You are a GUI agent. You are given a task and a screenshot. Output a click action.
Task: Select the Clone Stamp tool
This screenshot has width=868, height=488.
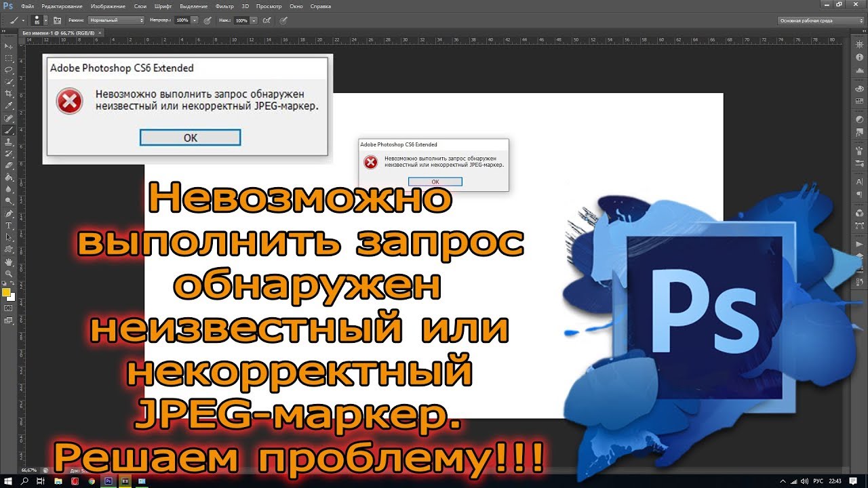point(9,142)
